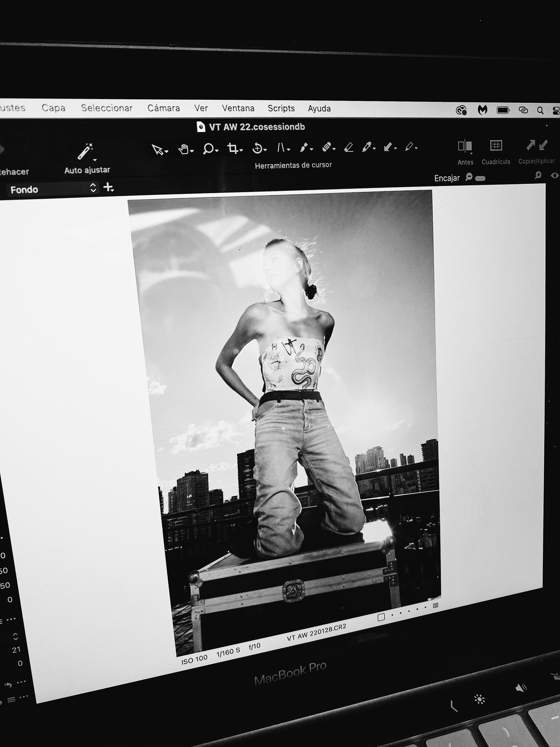Pick the Rotate tool
Image resolution: width=560 pixels, height=747 pixels.
257,148
